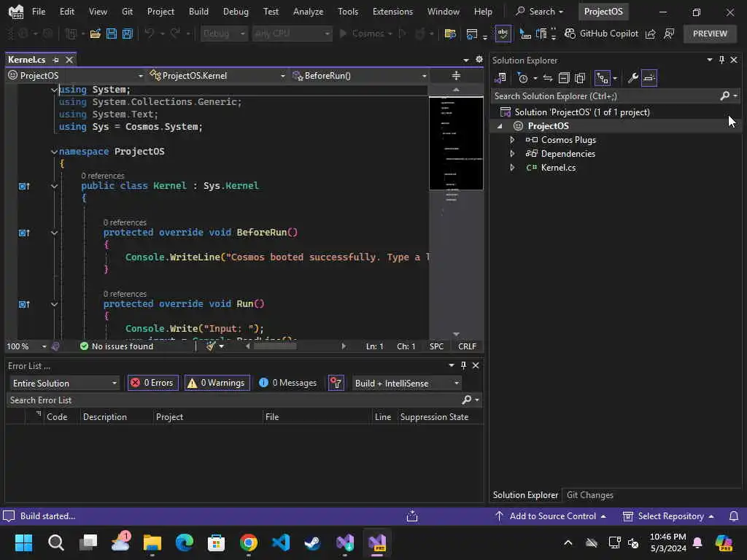Toggle the 0 Warnings filter
Image resolution: width=747 pixels, height=560 pixels.
(x=217, y=384)
